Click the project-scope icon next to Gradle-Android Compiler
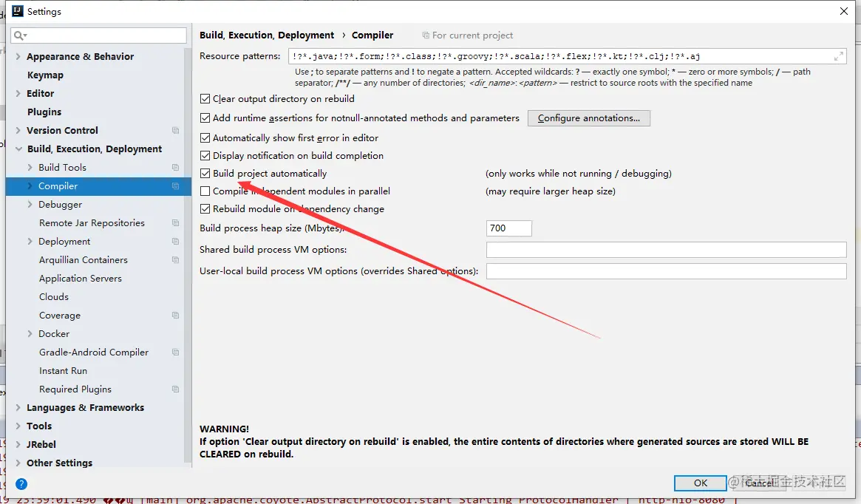 point(176,352)
